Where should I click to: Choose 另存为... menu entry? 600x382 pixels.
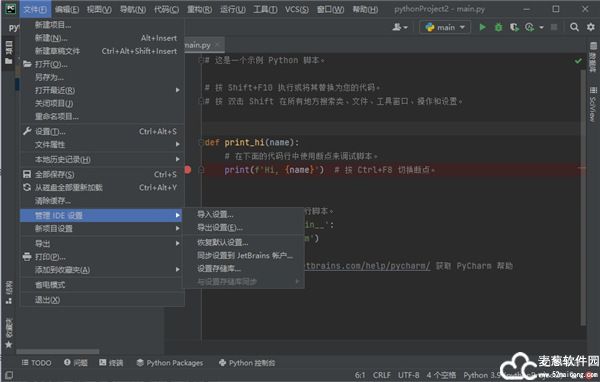click(102, 77)
